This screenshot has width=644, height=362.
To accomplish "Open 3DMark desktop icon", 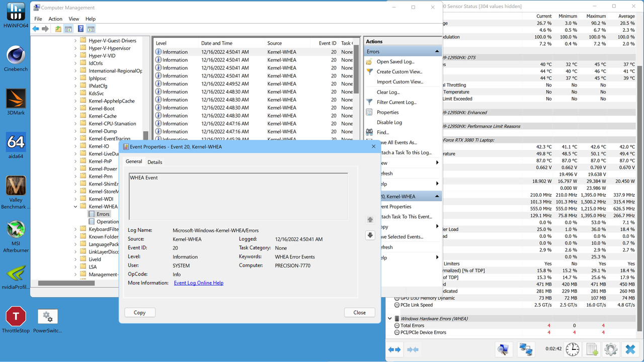I will 16,102.
